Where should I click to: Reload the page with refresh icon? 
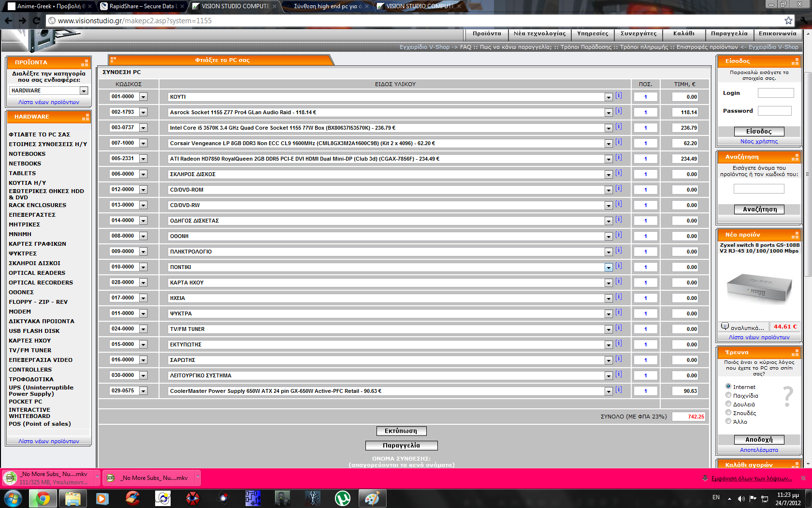36,20
